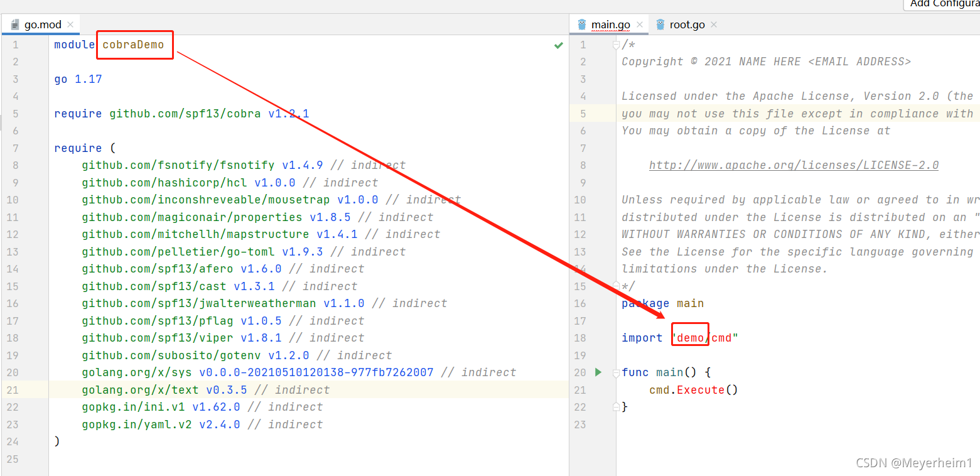Close the go.mod tab
980x476 pixels.
point(70,24)
